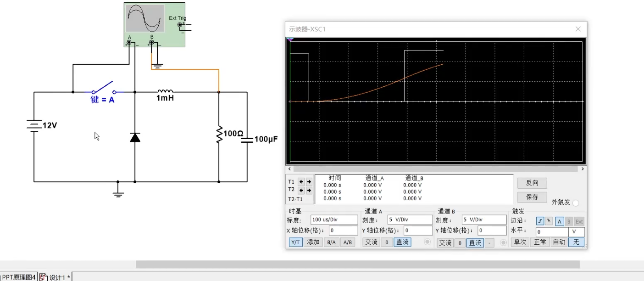
Task: Select the 1mH inductor component
Action: 166,91
